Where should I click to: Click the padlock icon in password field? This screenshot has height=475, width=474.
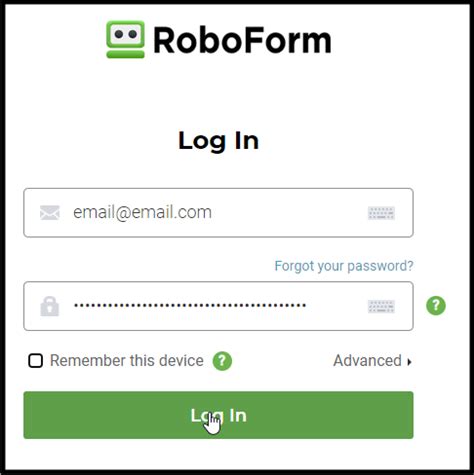[50, 306]
